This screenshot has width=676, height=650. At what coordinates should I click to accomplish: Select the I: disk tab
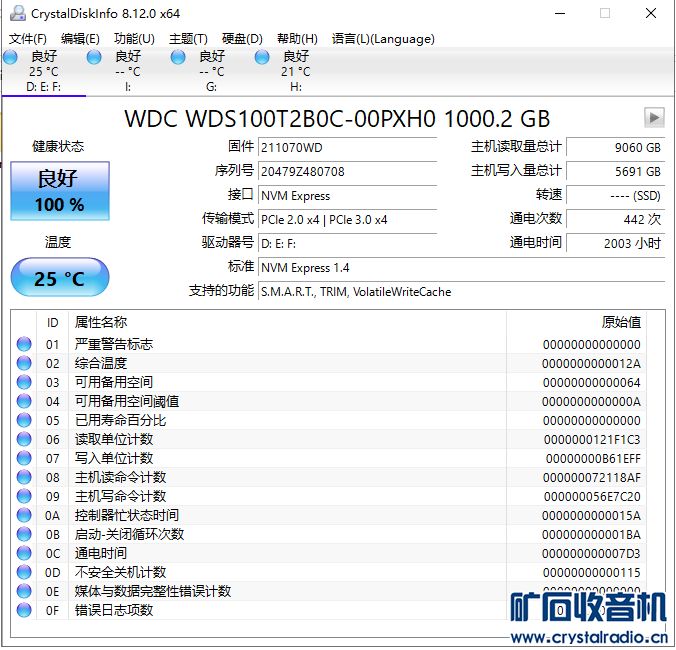click(128, 72)
